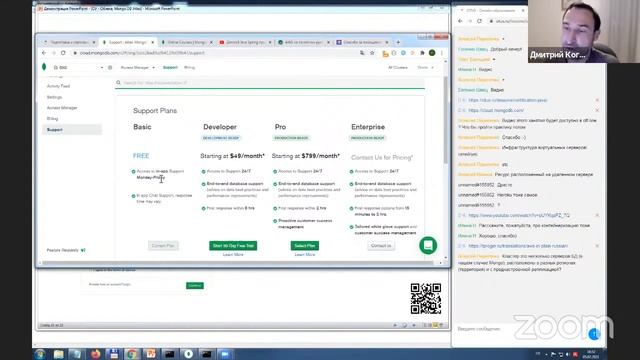Click the Starting at $49/month price text
640x360 pixels.
(x=232, y=156)
